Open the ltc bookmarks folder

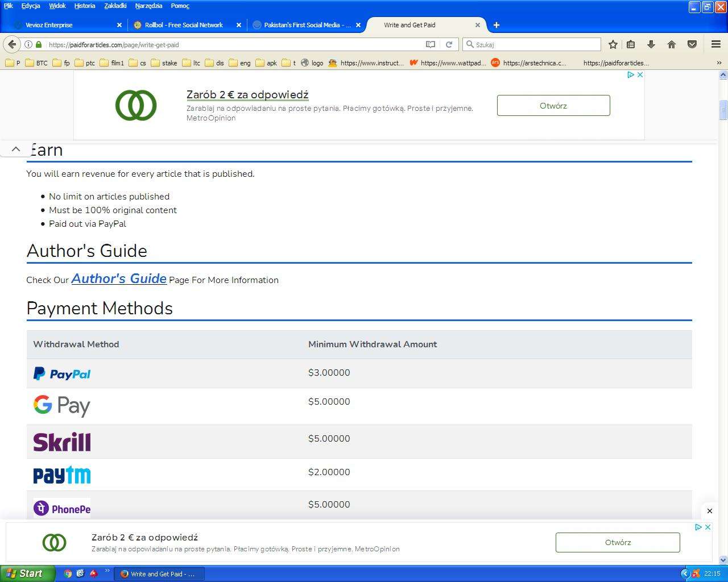[x=191, y=63]
